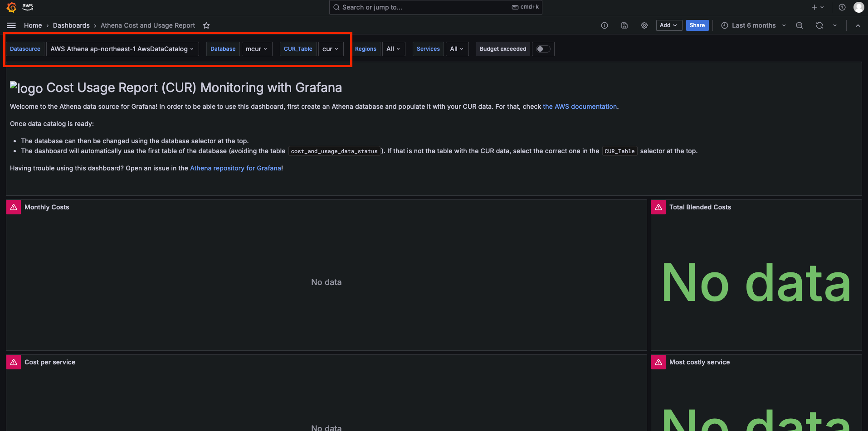Screen dimensions: 868x431
Task: Click the Monthly Costs panel title
Action: click(x=47, y=207)
